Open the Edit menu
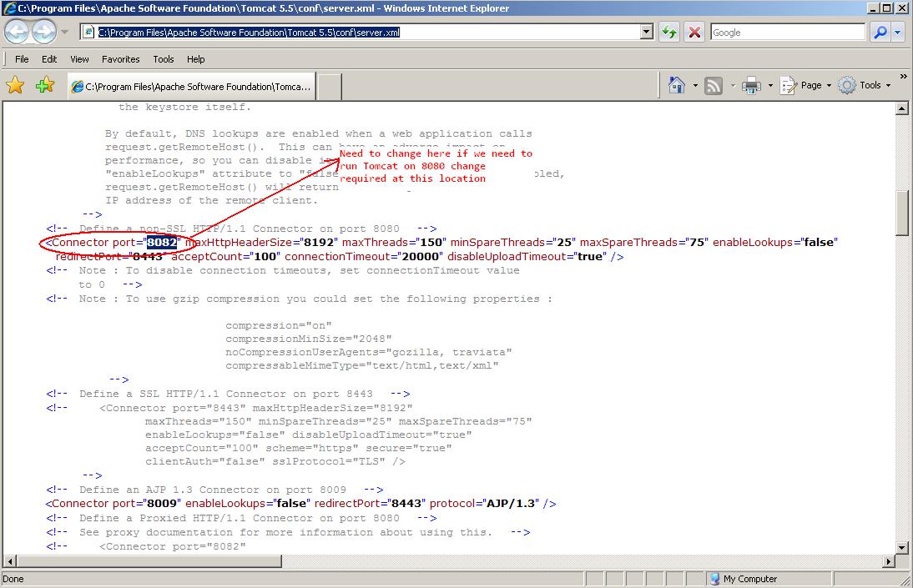 (x=49, y=59)
